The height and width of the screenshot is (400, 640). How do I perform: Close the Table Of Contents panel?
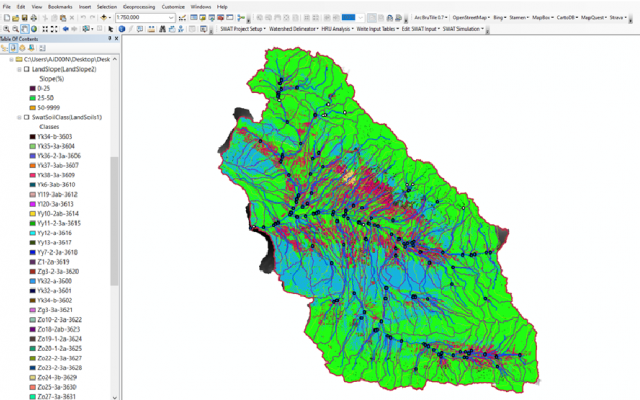pos(116,38)
